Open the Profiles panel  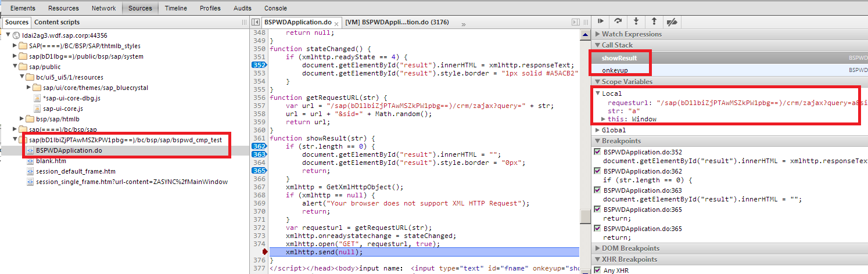click(x=210, y=8)
